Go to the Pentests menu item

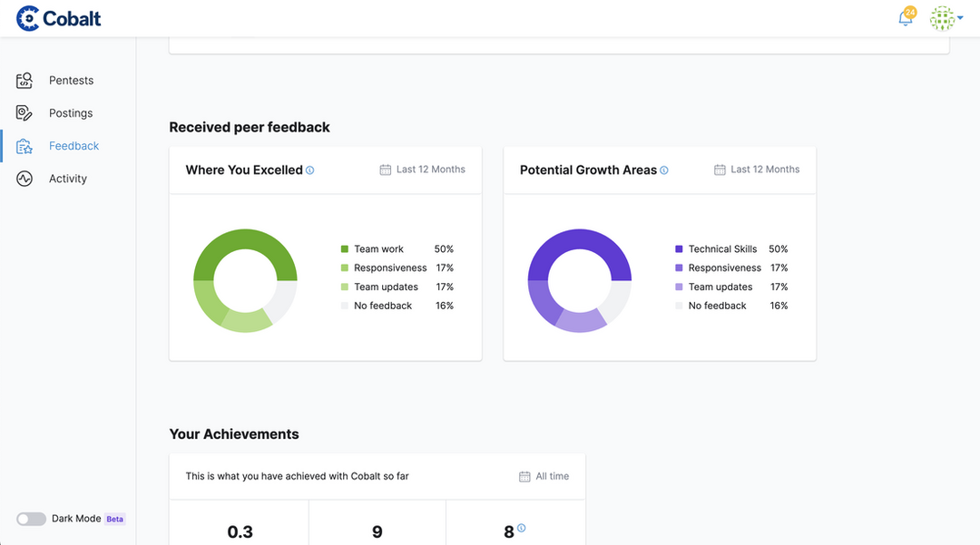71,81
